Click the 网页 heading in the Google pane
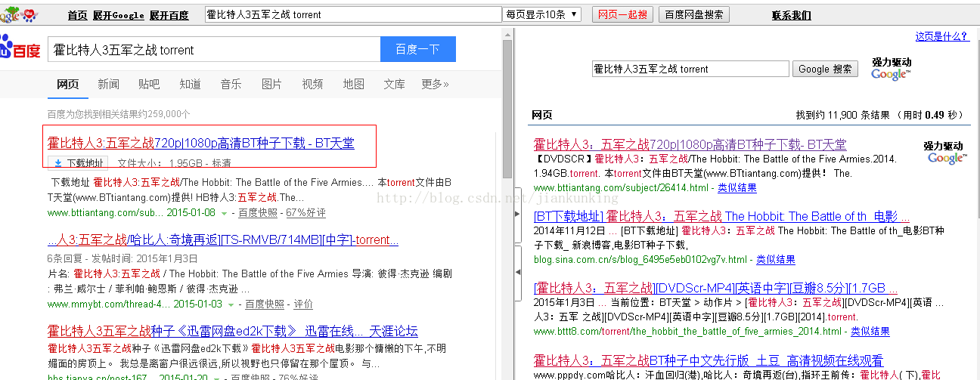 tap(542, 116)
